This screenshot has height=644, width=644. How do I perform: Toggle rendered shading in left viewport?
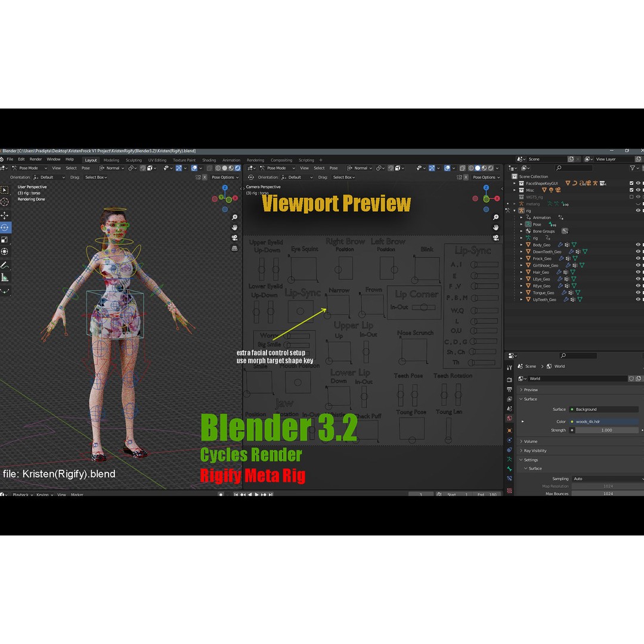tap(237, 168)
